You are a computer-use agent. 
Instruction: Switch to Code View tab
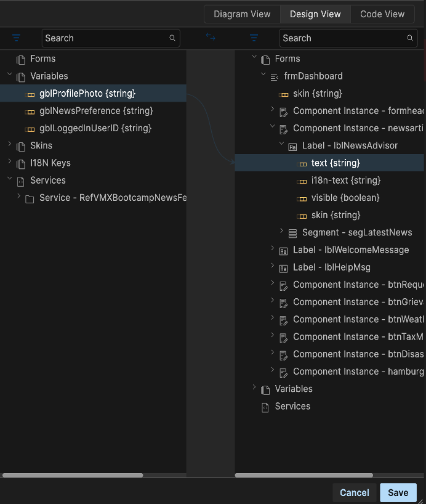click(382, 14)
